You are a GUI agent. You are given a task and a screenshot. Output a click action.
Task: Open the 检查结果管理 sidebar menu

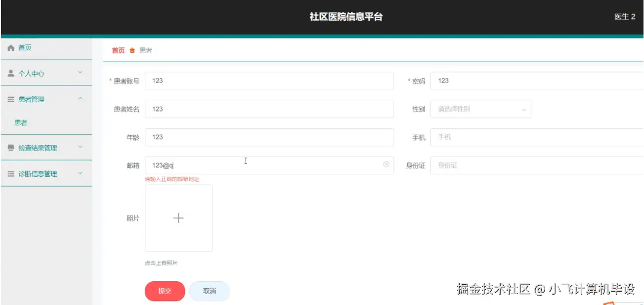46,148
